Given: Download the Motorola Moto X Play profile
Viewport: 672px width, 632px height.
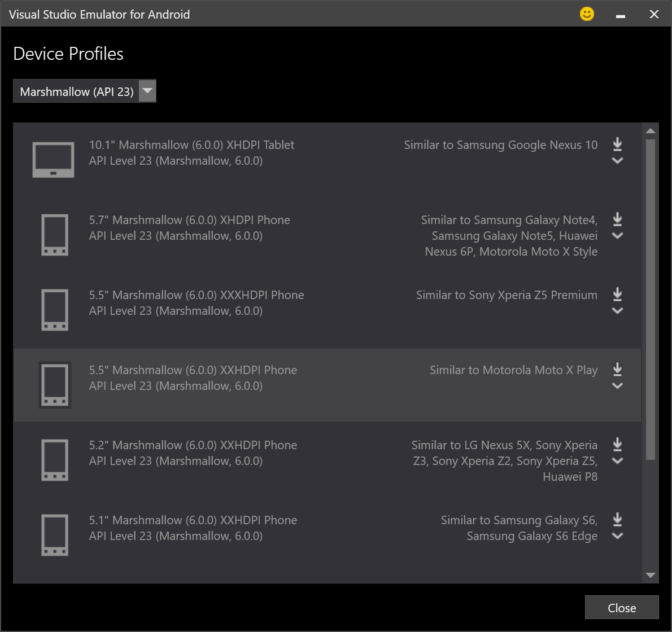Looking at the screenshot, I should pos(617,370).
